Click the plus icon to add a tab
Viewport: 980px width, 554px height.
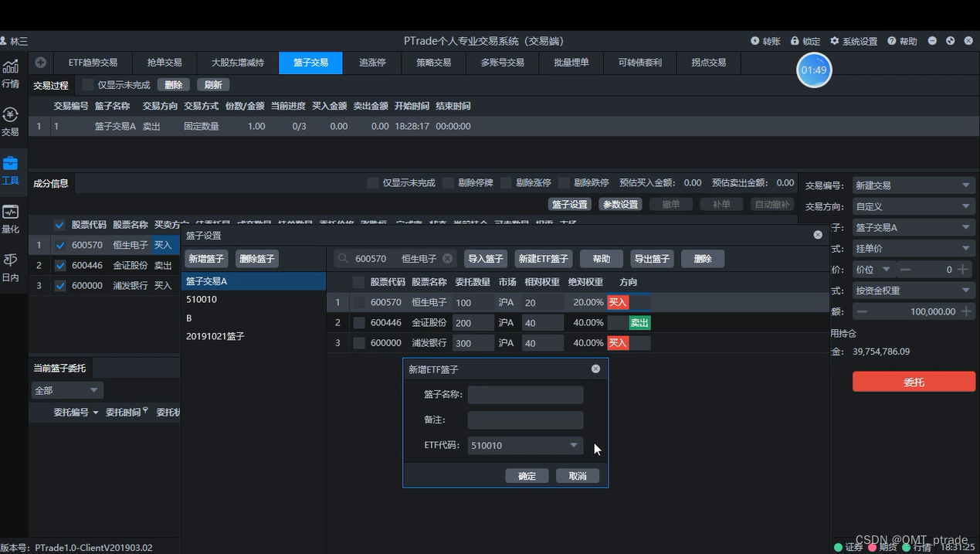click(40, 63)
